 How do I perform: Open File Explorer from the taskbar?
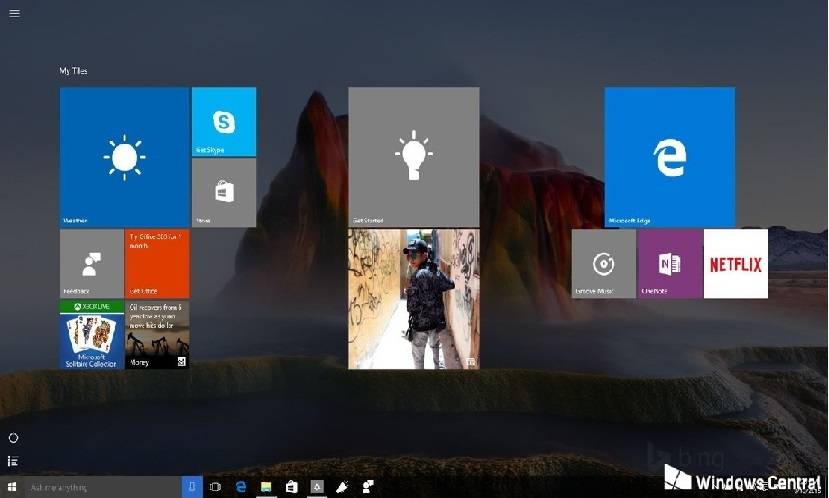pyautogui.click(x=266, y=487)
